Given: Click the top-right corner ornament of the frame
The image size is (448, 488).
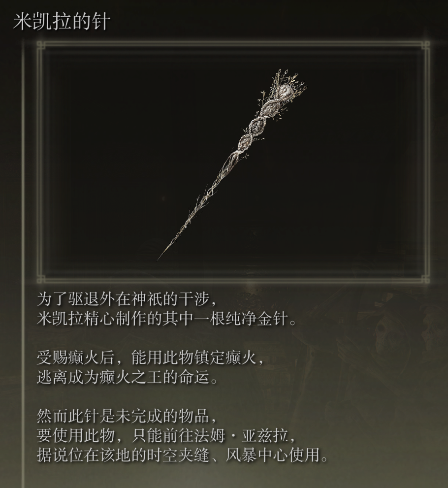Looking at the screenshot, I should coord(425,45).
